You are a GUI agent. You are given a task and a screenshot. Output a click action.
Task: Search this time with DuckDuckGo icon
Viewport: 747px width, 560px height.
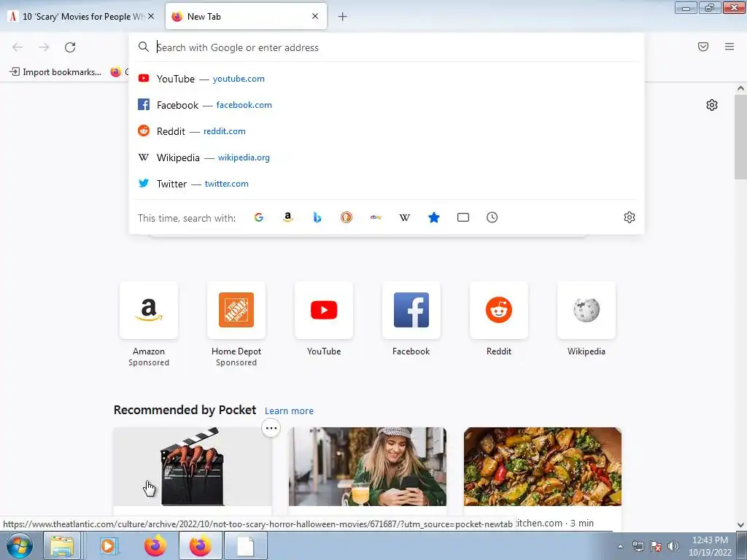347,217
